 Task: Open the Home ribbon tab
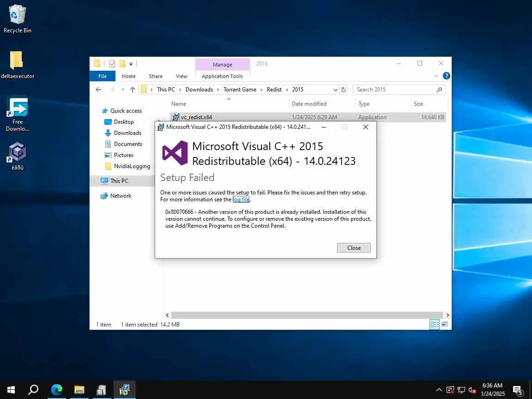[x=128, y=76]
